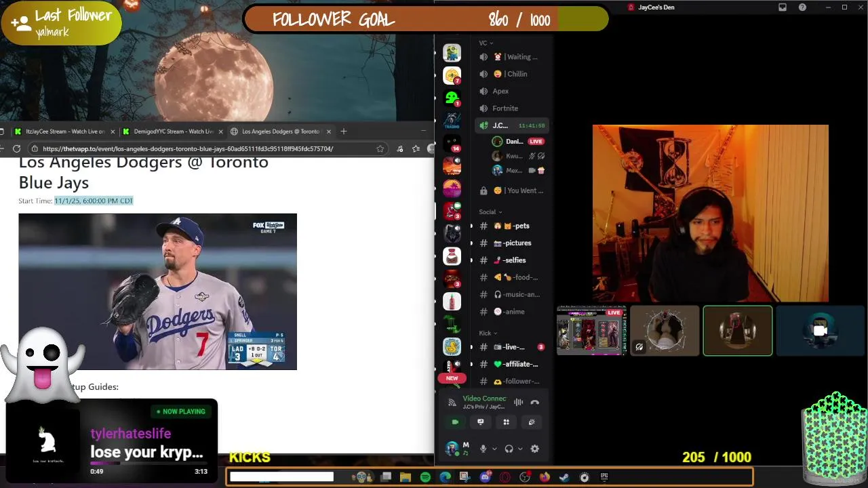Open noise suppression settings in voice panel
868x488 pixels.
(518, 402)
